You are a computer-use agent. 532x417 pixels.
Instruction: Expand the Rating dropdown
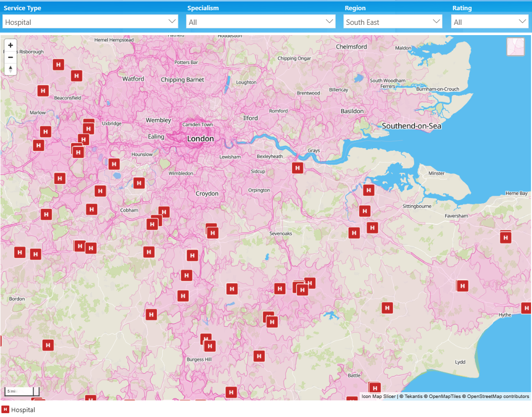(490, 21)
